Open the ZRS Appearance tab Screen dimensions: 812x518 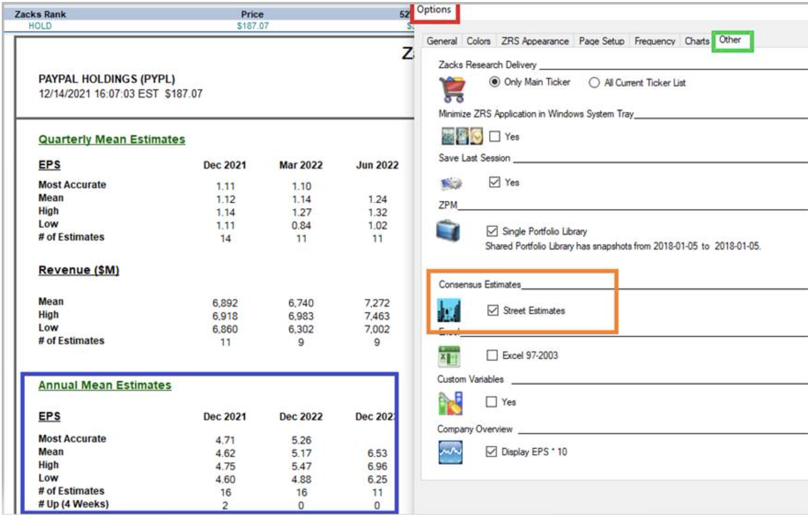[x=535, y=41]
